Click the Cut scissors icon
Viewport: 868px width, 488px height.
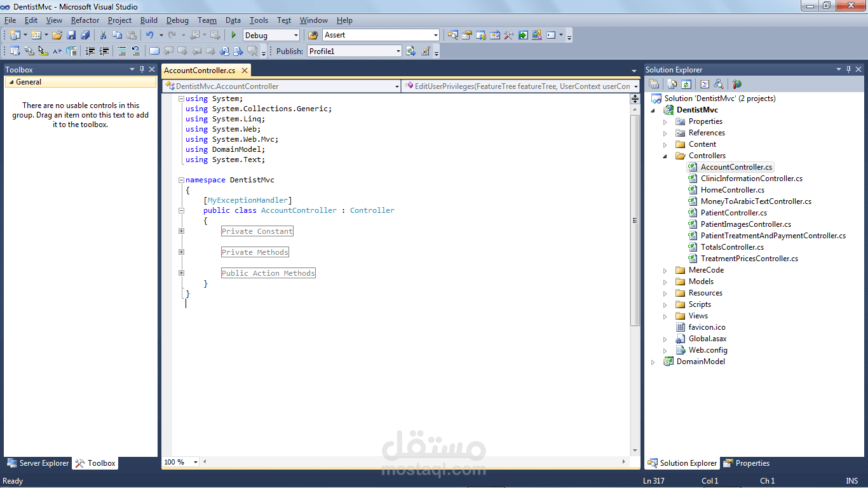pos(103,35)
